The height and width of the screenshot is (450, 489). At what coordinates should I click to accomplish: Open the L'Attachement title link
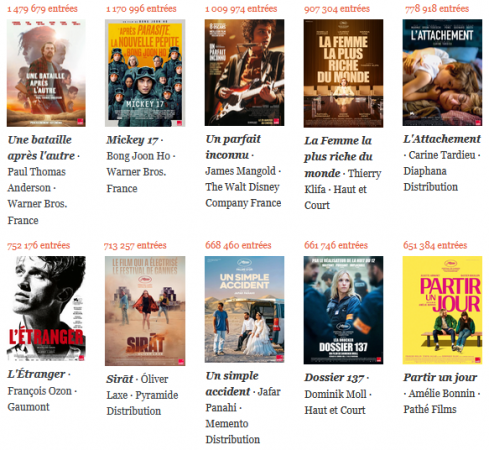[x=442, y=139]
